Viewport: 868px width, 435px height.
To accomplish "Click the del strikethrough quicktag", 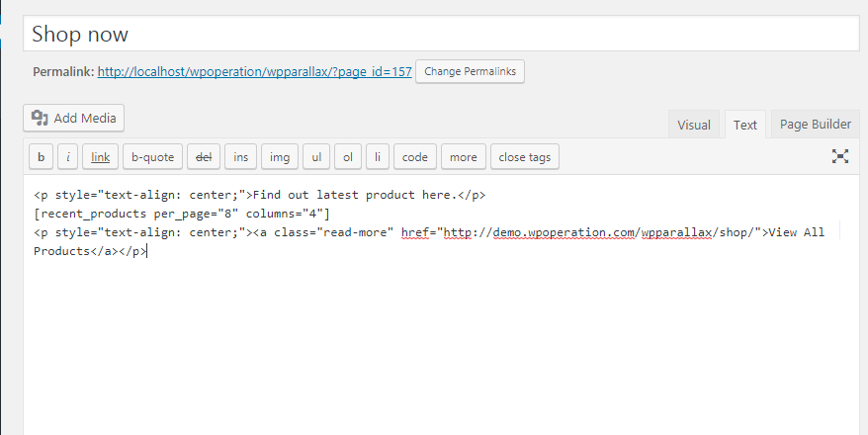I will point(204,157).
